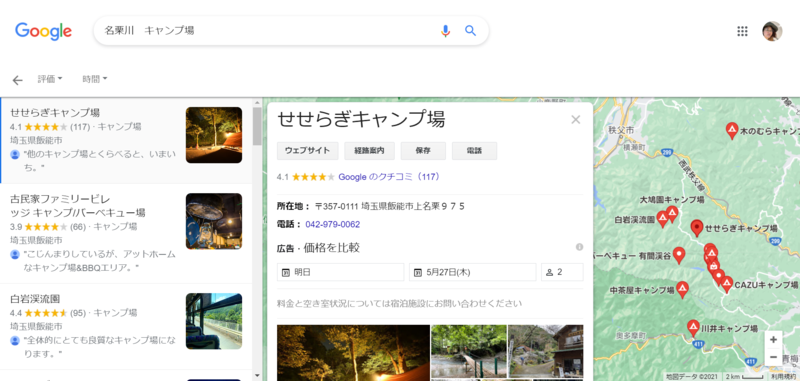Viewport: 800px width, 381px height.
Task: Click the ウェブサイト button
Action: 308,151
